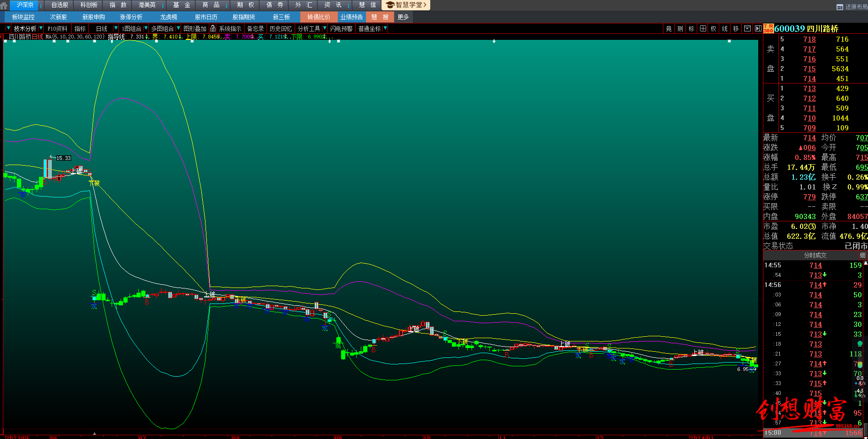Open dropdown arrow left of 技术分析
Viewport: 868px width, 439px height.
(x=8, y=29)
